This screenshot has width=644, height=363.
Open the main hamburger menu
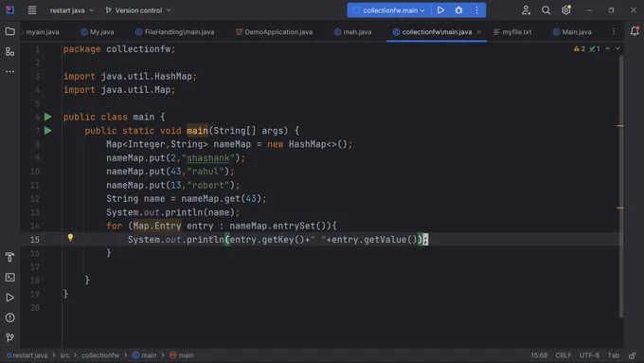[31, 10]
